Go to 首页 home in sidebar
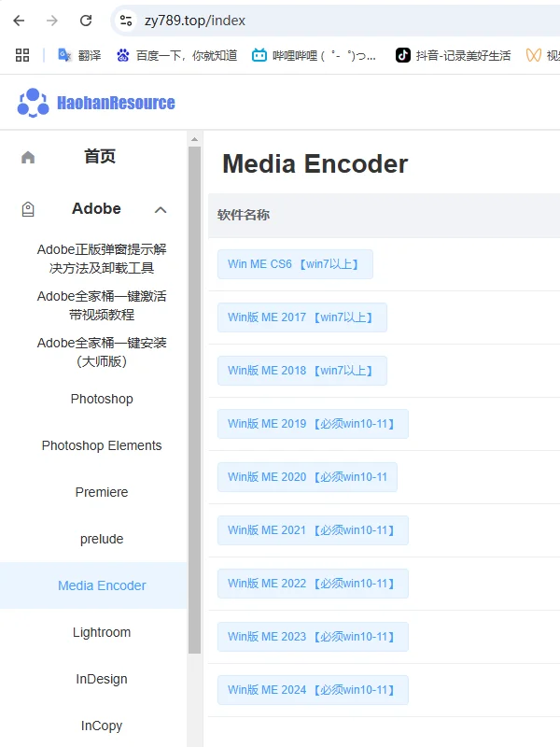The width and height of the screenshot is (560, 747). pos(100,157)
